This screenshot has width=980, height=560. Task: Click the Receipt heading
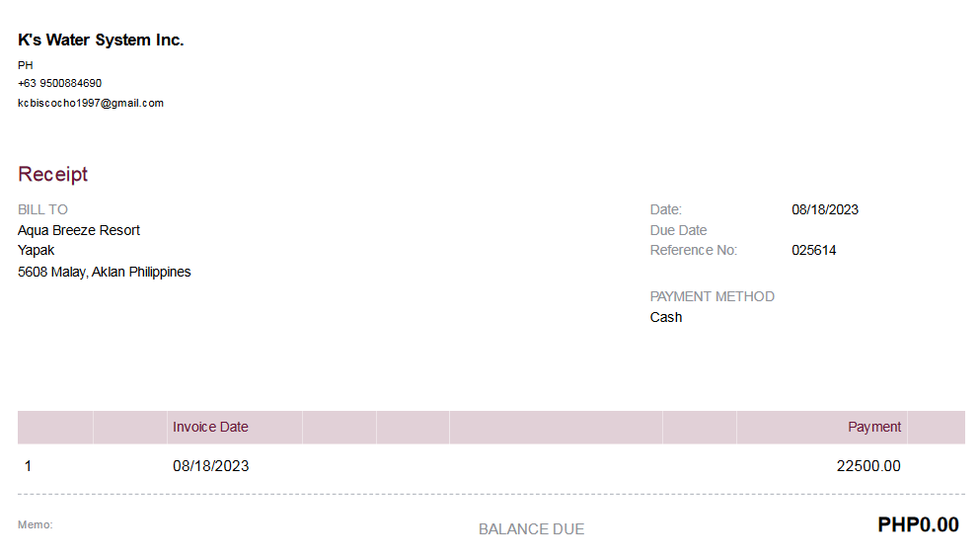(53, 175)
